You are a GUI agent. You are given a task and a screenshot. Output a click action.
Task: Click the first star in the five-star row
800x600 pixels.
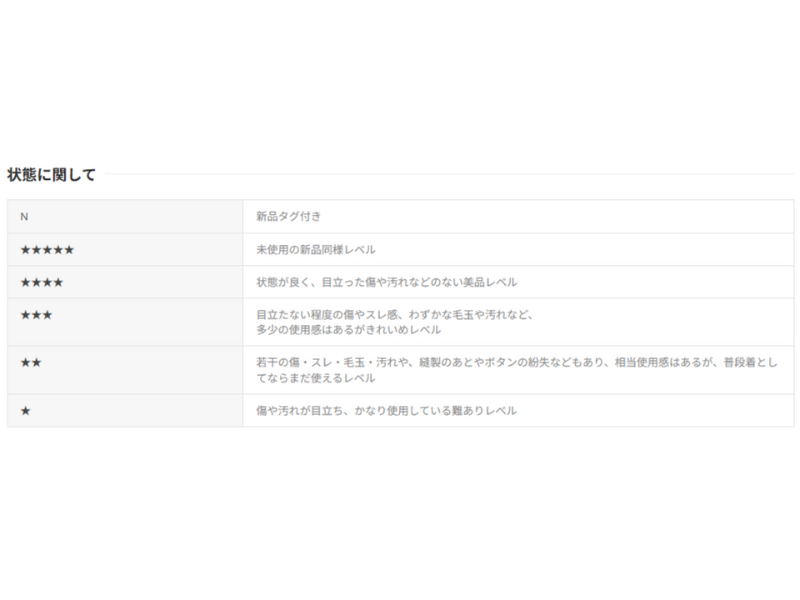click(x=24, y=249)
